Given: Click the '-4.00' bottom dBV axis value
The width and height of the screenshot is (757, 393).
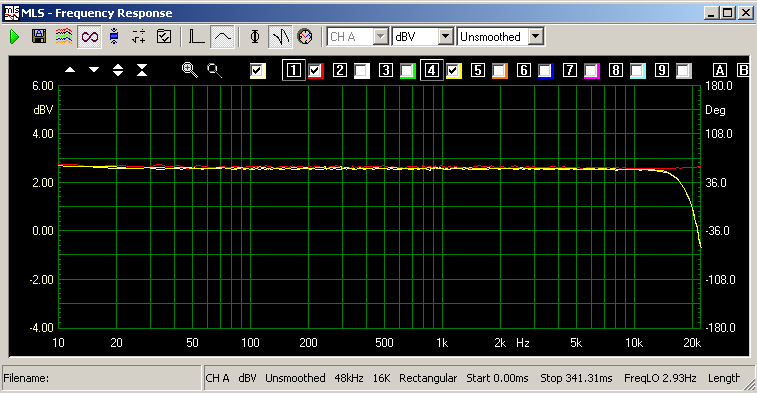Looking at the screenshot, I should click(42, 328).
